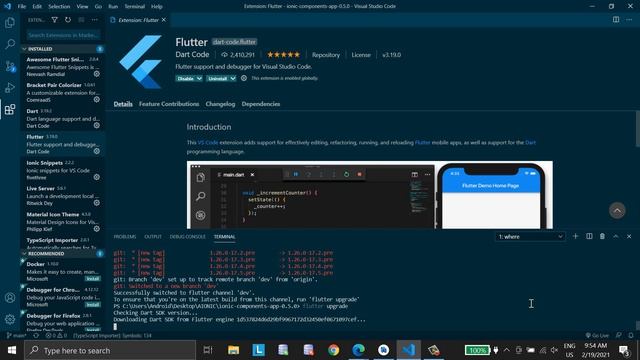Manage gear for Awesome Flutter Snippets
This screenshot has width=640, height=360.
[97, 74]
